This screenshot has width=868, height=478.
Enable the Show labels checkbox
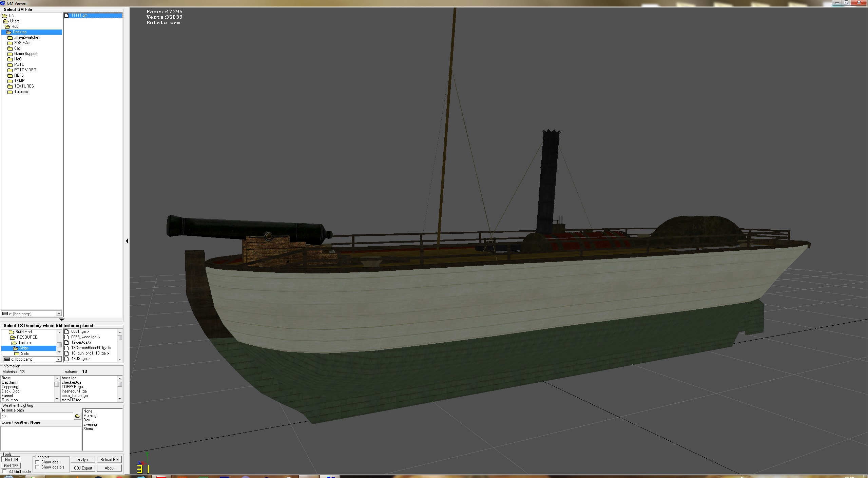38,462
